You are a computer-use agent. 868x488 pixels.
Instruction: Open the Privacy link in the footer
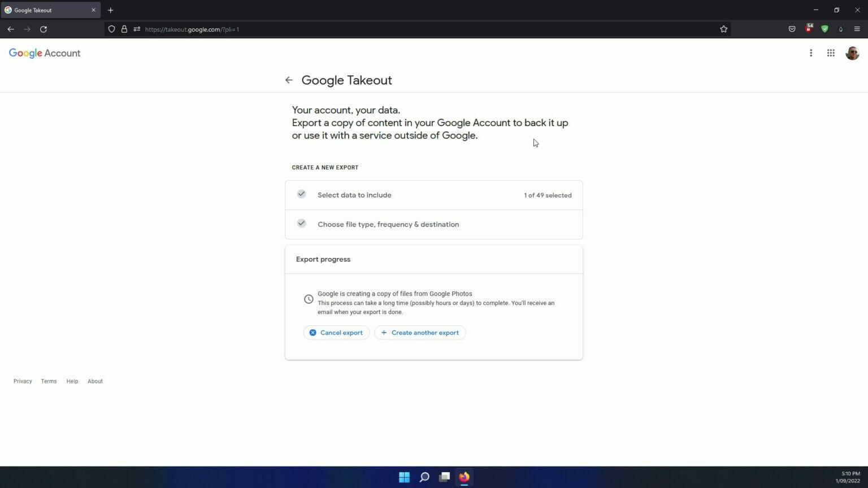click(x=23, y=381)
